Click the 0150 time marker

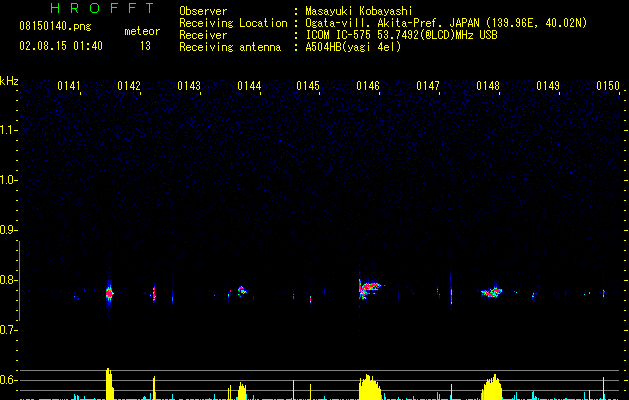608,86
